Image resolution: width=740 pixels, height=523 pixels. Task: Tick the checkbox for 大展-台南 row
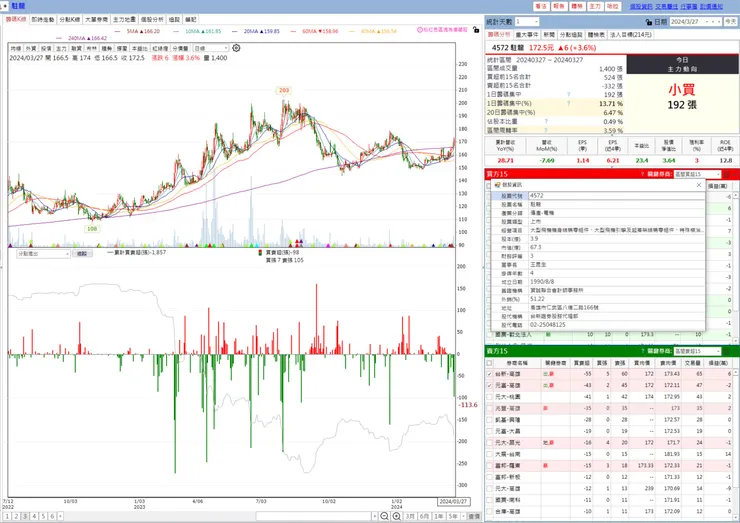point(489,454)
